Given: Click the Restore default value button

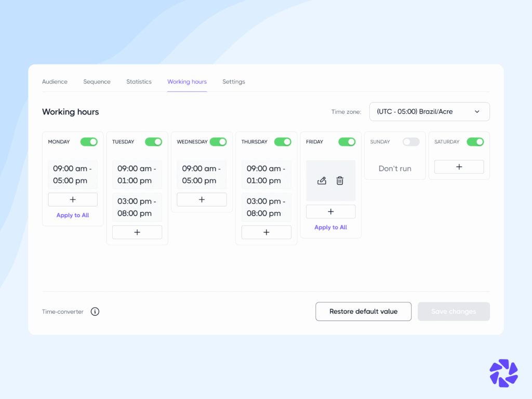Looking at the screenshot, I should [x=363, y=311].
